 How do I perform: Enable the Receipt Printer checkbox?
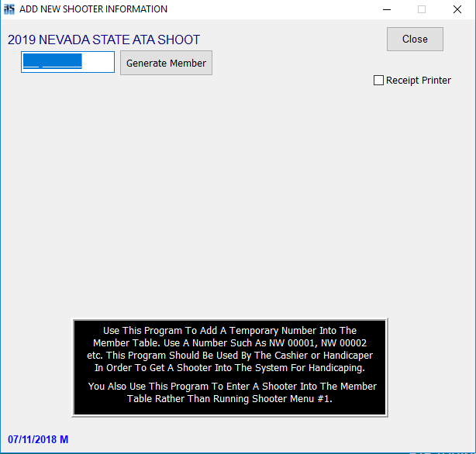[x=378, y=81]
